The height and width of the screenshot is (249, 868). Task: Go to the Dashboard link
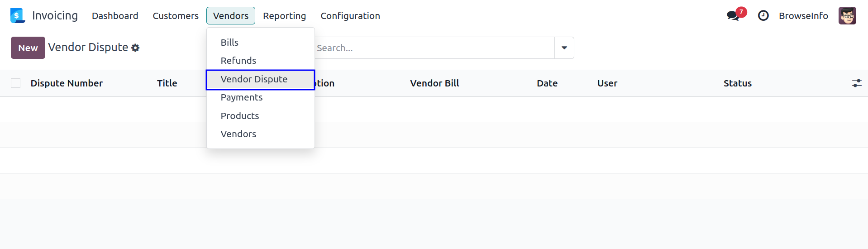click(x=115, y=16)
